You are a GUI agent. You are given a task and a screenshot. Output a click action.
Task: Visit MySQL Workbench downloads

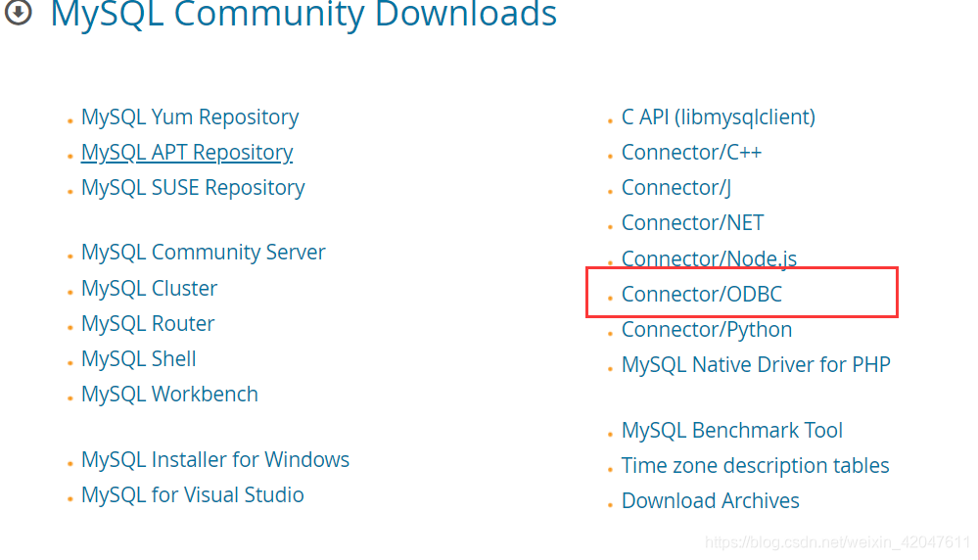[169, 395]
